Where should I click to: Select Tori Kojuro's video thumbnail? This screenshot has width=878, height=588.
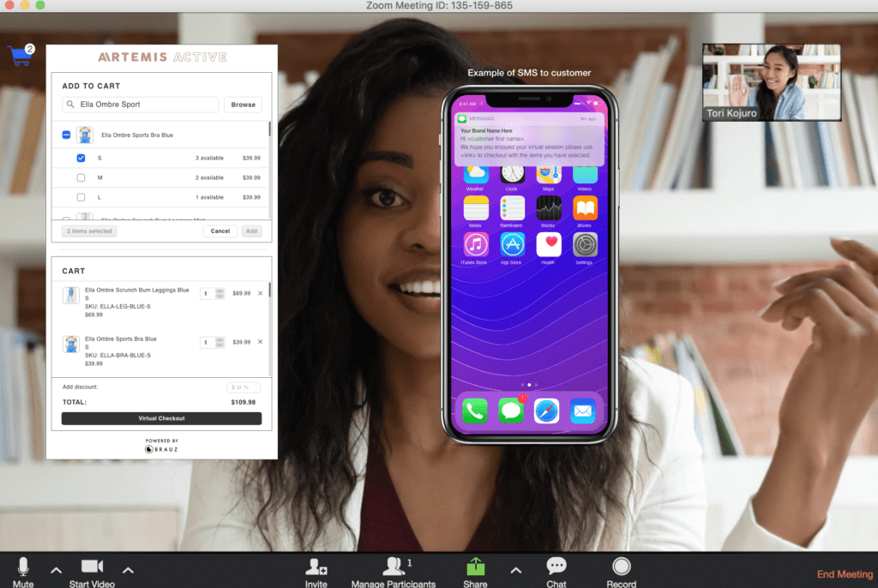point(772,82)
